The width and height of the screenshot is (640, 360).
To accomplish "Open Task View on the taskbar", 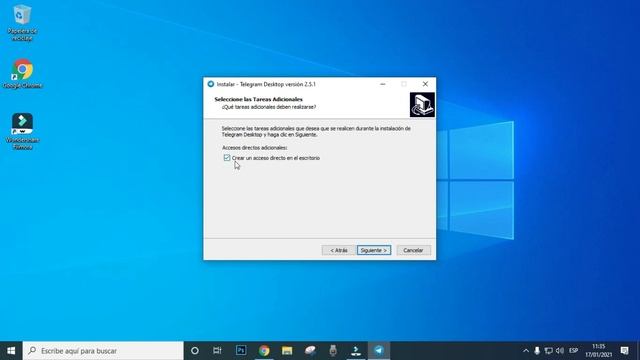I will coord(218,351).
